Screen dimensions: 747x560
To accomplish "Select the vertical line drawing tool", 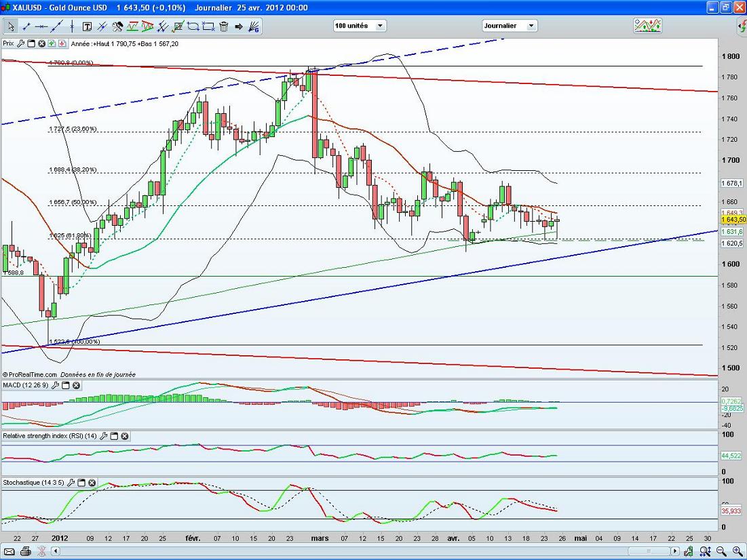I will click(71, 26).
